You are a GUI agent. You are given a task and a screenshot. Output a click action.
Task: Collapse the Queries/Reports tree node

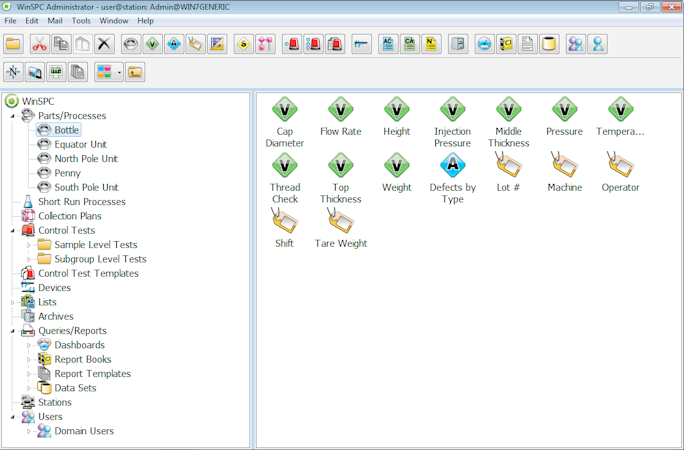(x=13, y=331)
